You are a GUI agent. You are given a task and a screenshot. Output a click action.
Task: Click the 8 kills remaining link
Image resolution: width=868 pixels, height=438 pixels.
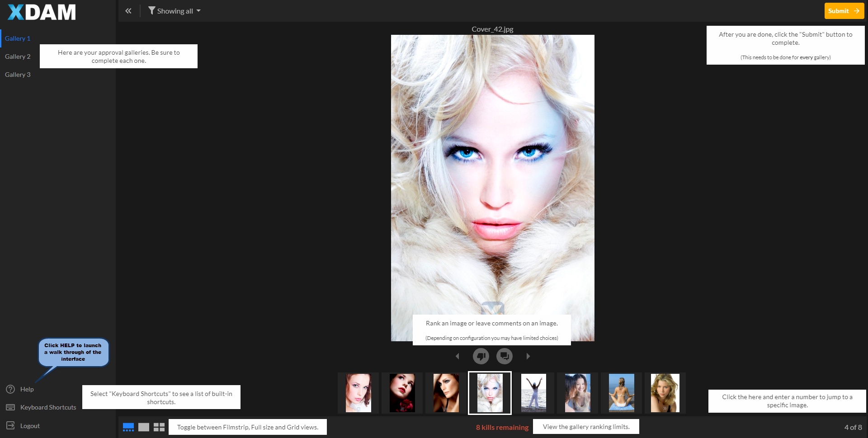(502, 427)
